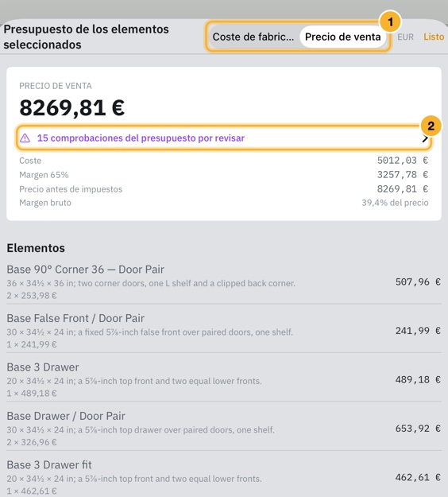The width and height of the screenshot is (448, 497).
Task: Click the warning triangle icon
Action: click(x=25, y=138)
